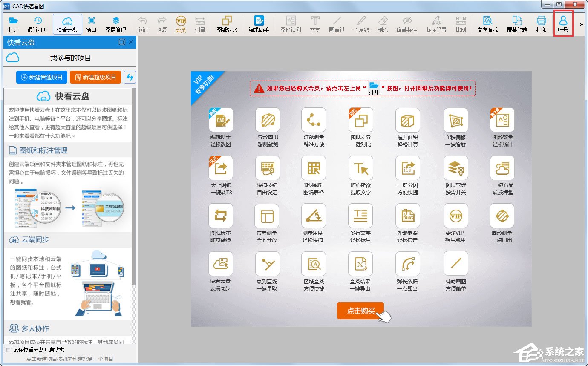Viewport: 588px width, 366px height.
Task: Select the 删除 delete tool
Action: [x=383, y=23]
